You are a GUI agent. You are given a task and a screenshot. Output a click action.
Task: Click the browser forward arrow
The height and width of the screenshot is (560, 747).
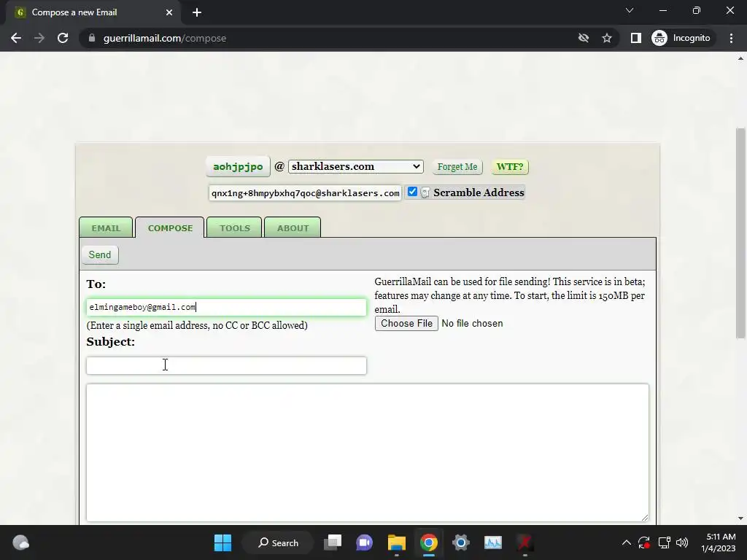point(39,38)
